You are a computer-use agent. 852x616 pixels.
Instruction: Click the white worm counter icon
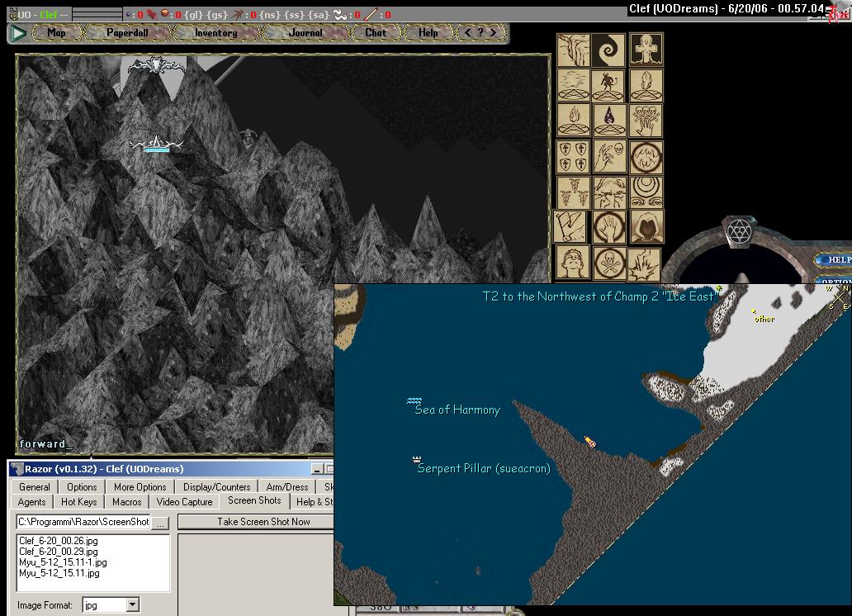341,15
